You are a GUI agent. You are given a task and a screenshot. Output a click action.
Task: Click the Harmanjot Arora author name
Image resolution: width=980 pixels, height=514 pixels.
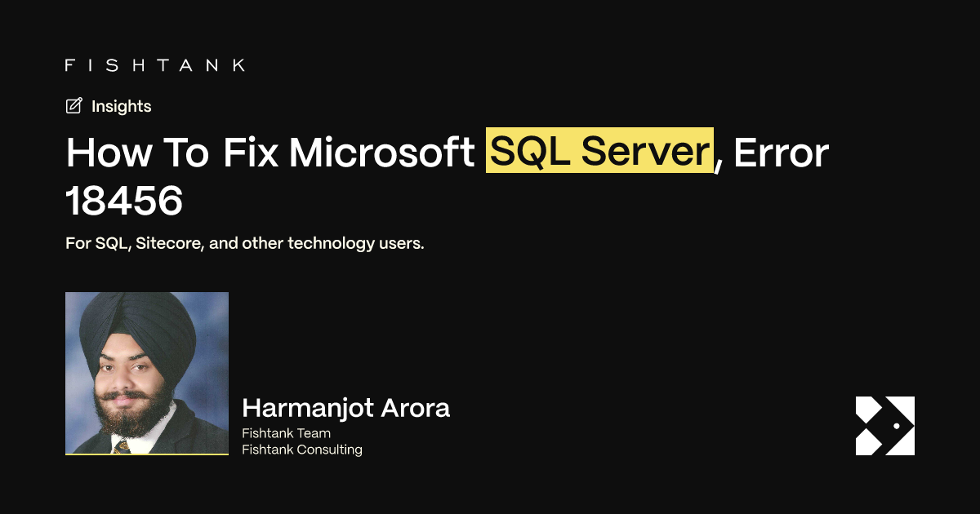click(x=346, y=408)
